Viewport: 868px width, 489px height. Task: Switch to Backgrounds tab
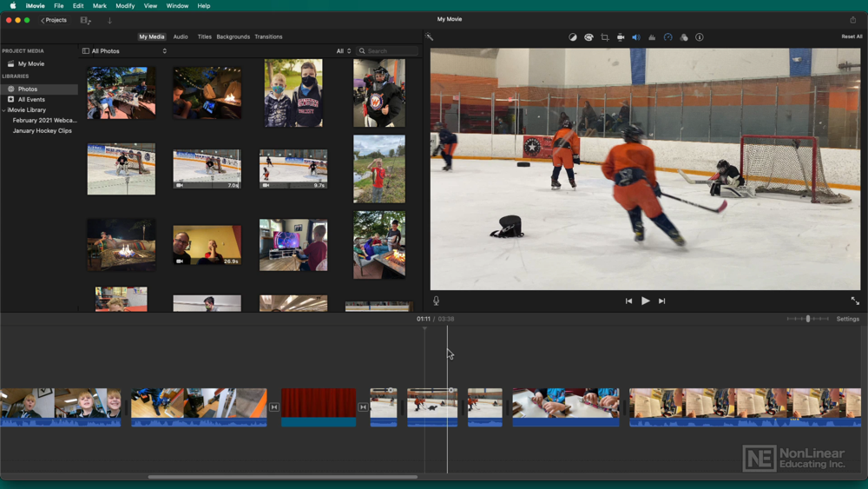[x=233, y=36]
